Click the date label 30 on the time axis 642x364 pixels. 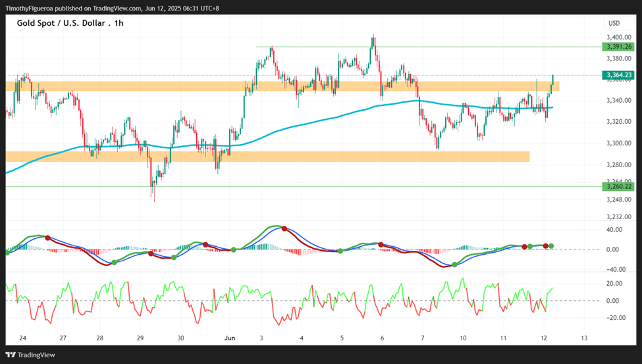(180, 338)
